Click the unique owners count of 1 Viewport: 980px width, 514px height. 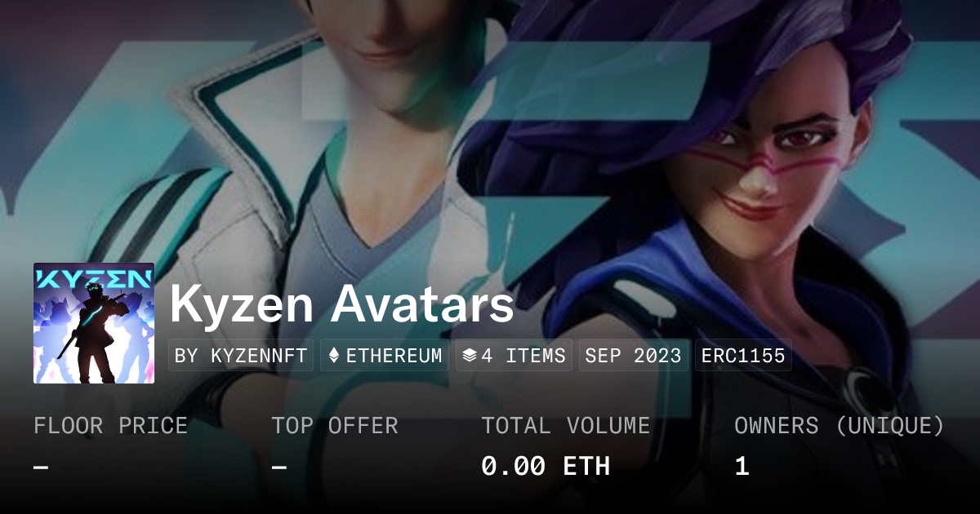click(x=742, y=467)
